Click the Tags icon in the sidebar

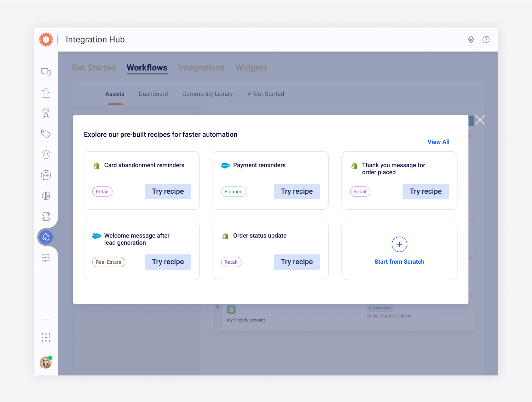tap(46, 134)
